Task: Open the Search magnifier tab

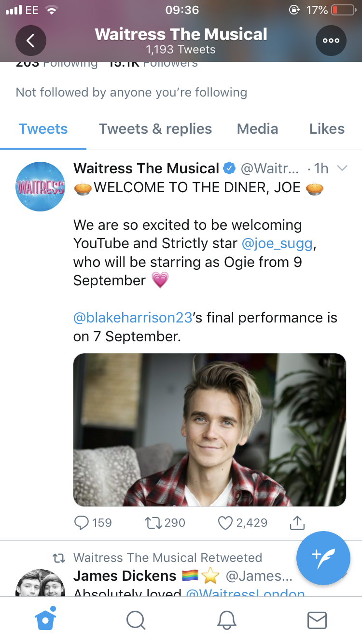Action: click(136, 620)
